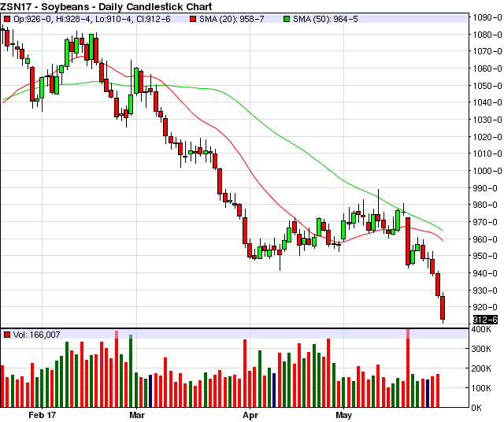Image resolution: width=504 pixels, height=422 pixels.
Task: Click the tallest red volume bar in mid-May
Action: [x=408, y=368]
